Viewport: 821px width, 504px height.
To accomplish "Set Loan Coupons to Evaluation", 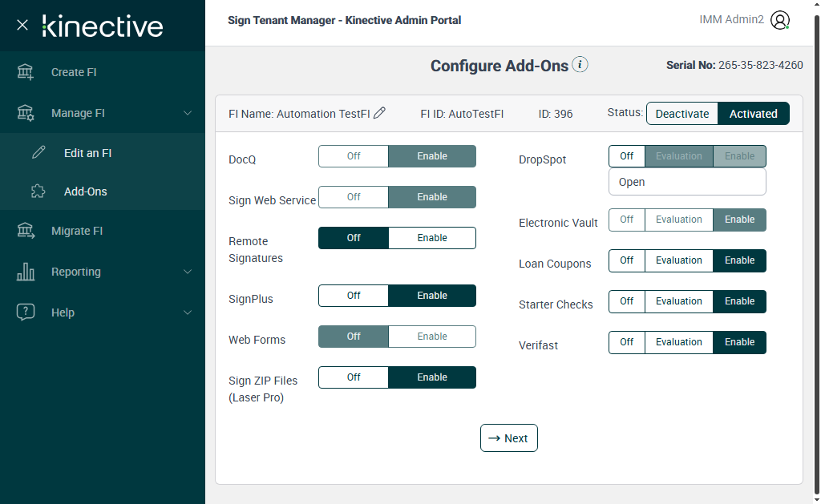I will pyautogui.click(x=678, y=260).
